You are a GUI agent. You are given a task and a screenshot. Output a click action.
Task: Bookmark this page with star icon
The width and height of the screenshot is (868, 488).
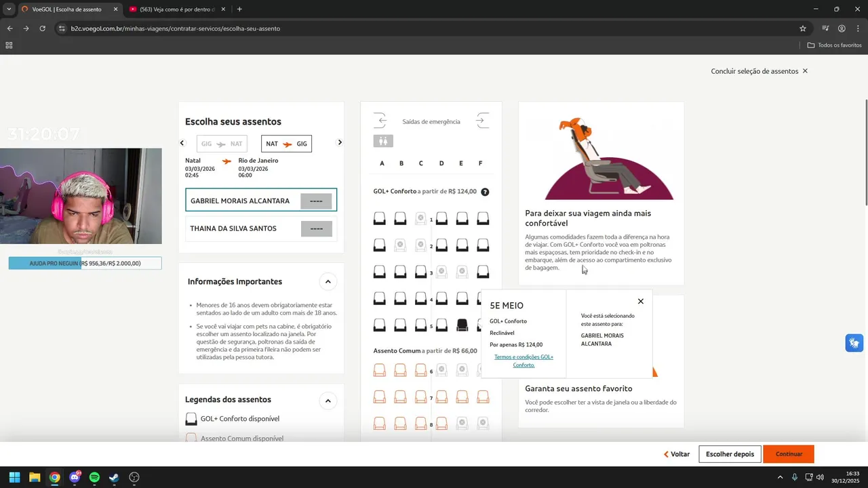(x=803, y=28)
